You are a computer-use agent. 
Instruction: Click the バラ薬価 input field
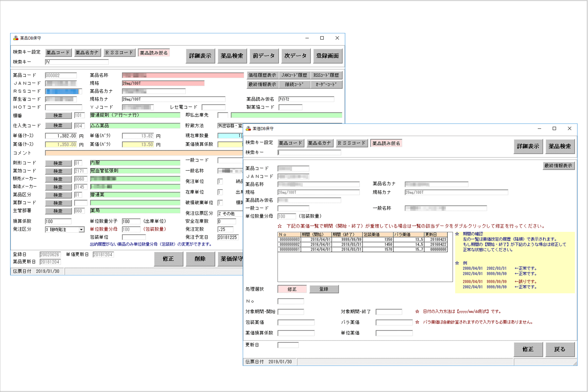[394, 323]
